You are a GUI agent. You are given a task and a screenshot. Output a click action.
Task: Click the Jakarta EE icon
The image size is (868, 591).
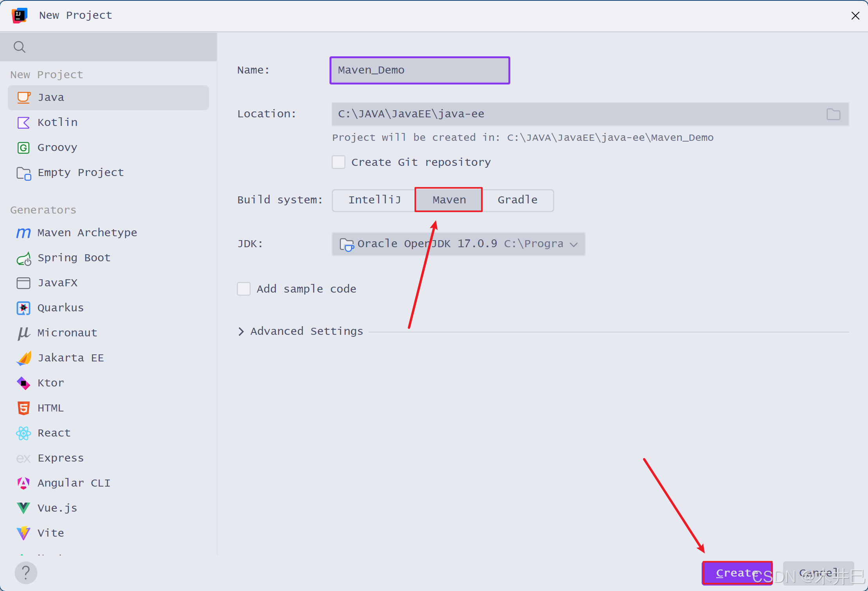(x=23, y=358)
